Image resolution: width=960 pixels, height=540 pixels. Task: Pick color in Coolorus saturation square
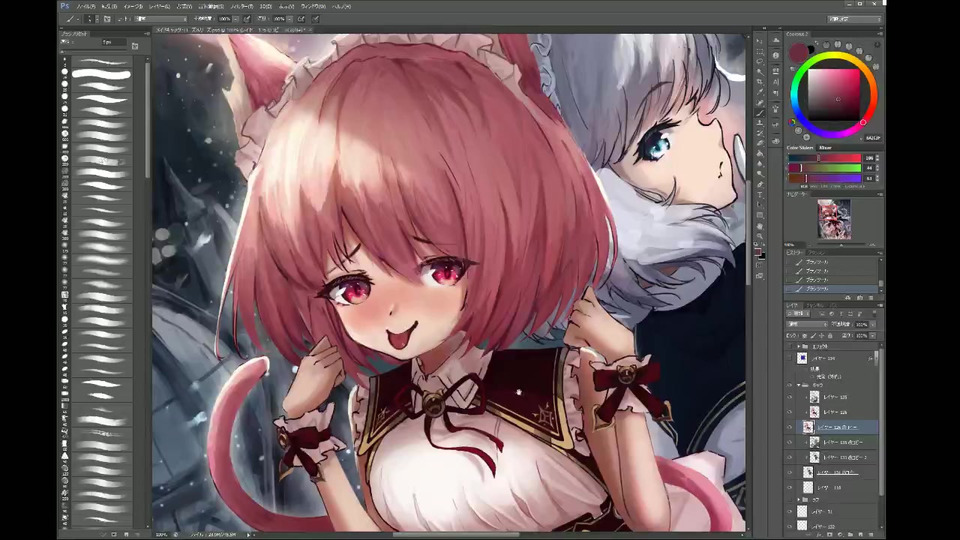click(834, 94)
